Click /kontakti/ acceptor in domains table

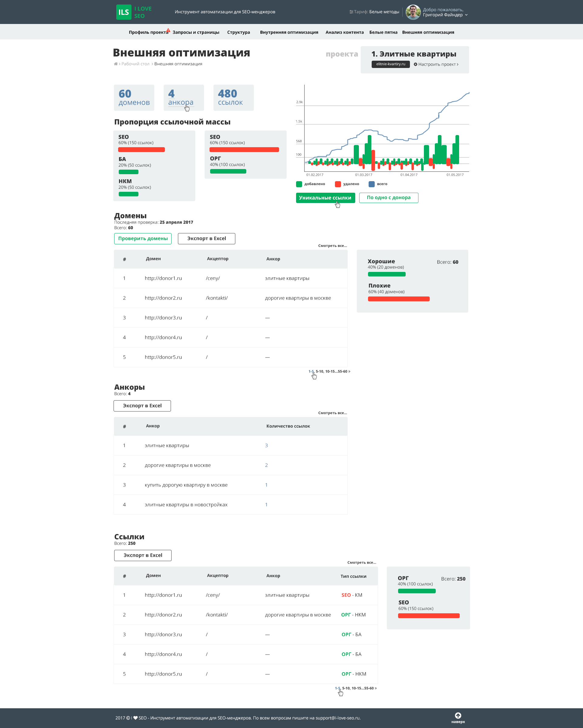216,298
